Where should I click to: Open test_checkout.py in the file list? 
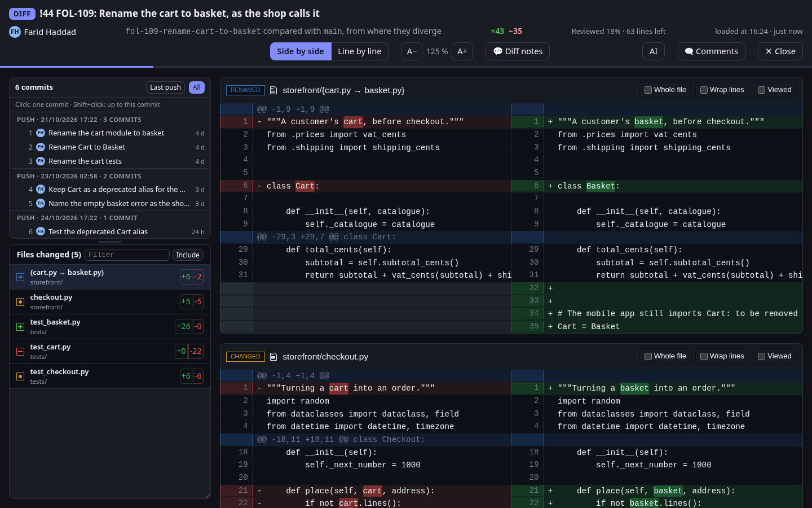110,376
